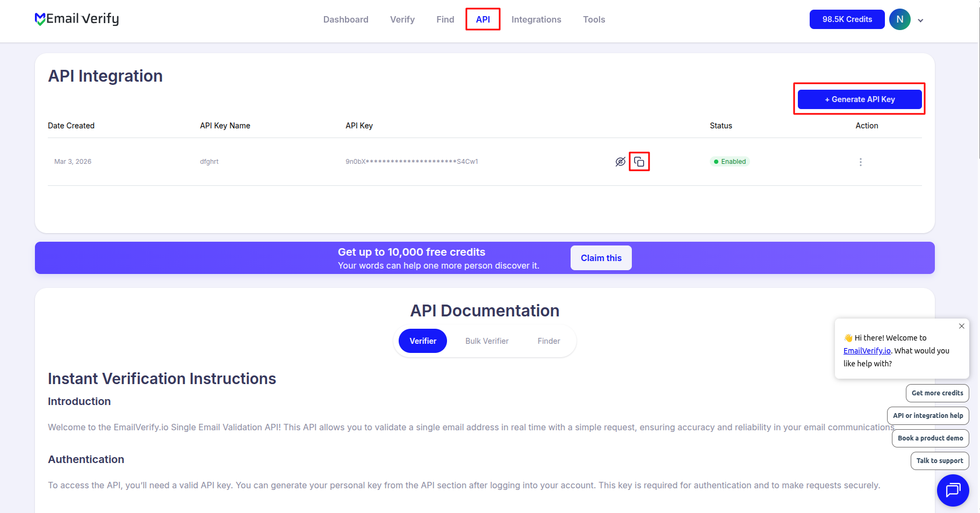Expand the account dropdown chevron
Viewport: 980px width, 513px height.
pos(920,20)
